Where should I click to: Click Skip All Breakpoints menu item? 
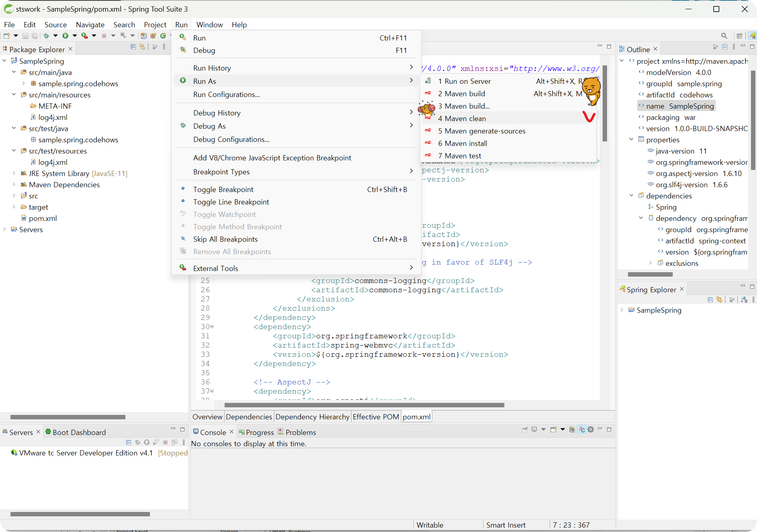pyautogui.click(x=296, y=239)
